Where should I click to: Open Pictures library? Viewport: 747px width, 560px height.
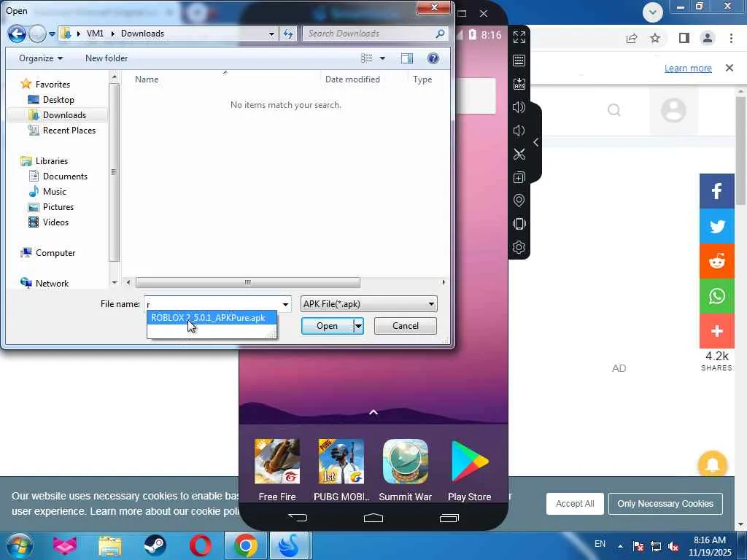pos(58,206)
